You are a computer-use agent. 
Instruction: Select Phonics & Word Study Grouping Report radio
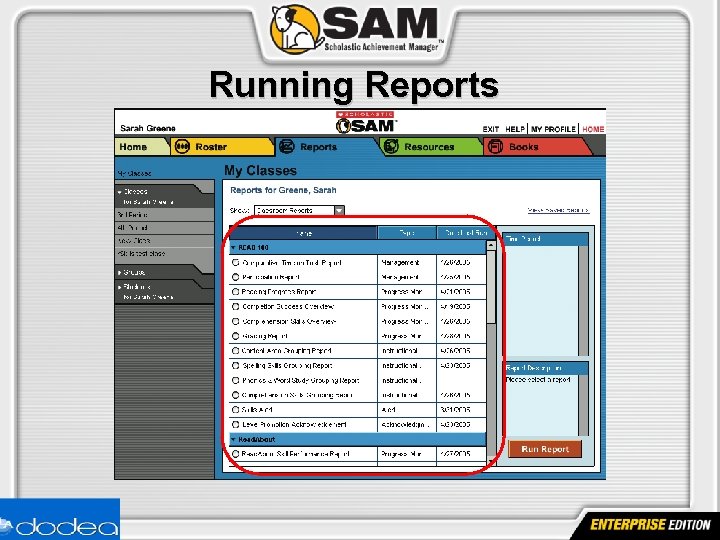236,380
